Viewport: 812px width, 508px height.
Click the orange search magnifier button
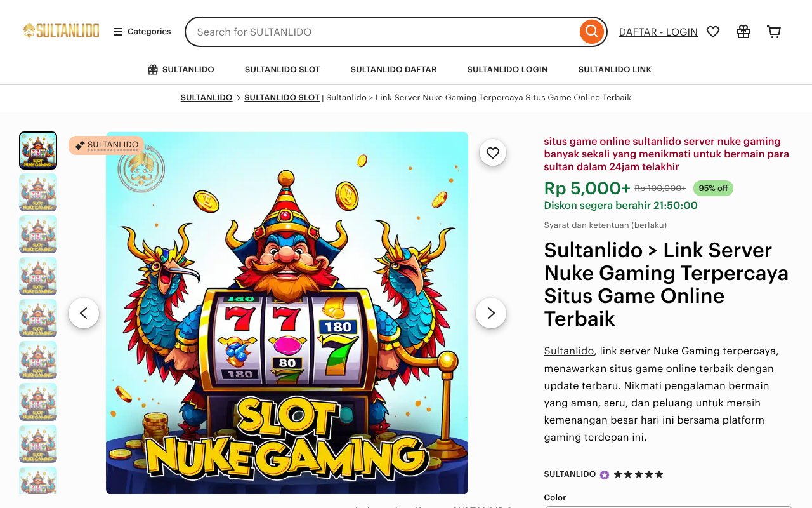pyautogui.click(x=591, y=32)
